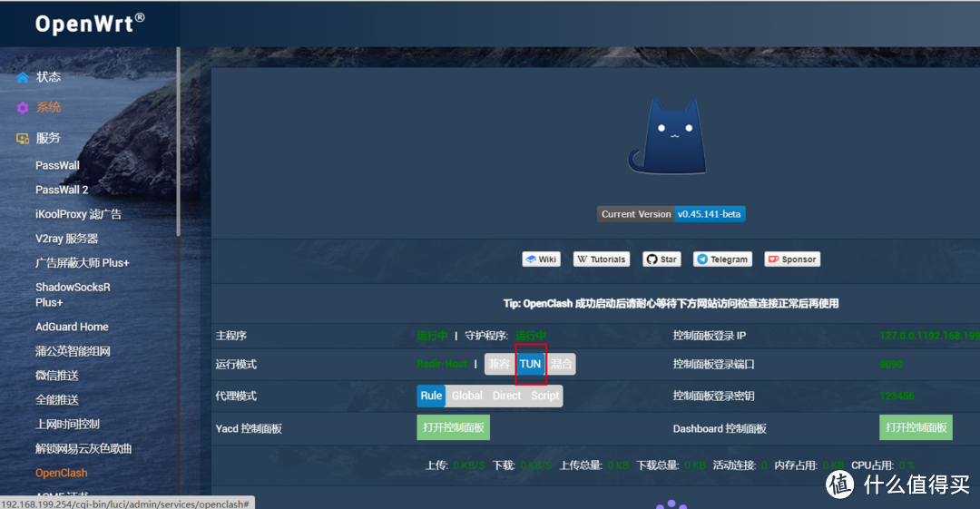Image resolution: width=980 pixels, height=509 pixels.
Task: Click the login secret value 123456
Action: pyautogui.click(x=897, y=396)
